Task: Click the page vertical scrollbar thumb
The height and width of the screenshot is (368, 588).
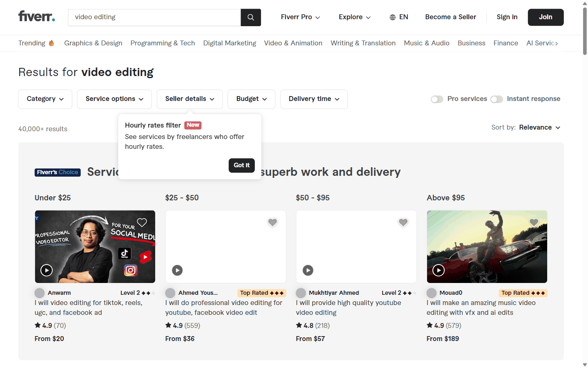Action: tap(585, 31)
